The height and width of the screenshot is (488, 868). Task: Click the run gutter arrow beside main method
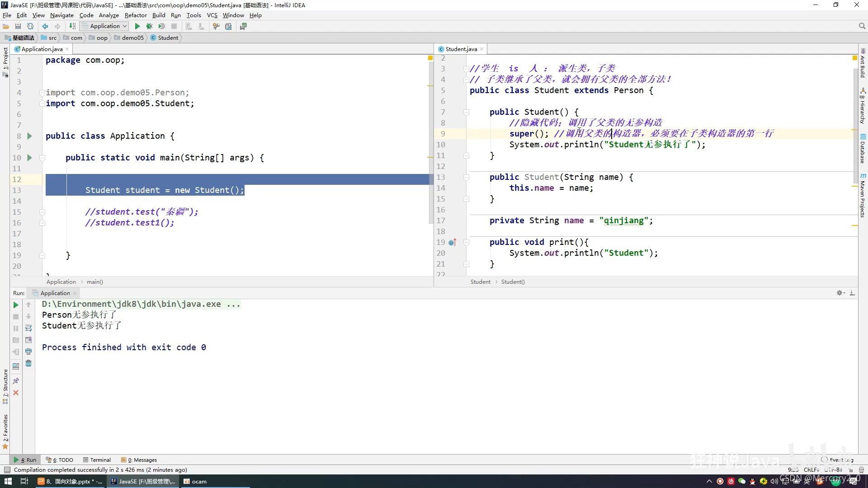pos(29,158)
